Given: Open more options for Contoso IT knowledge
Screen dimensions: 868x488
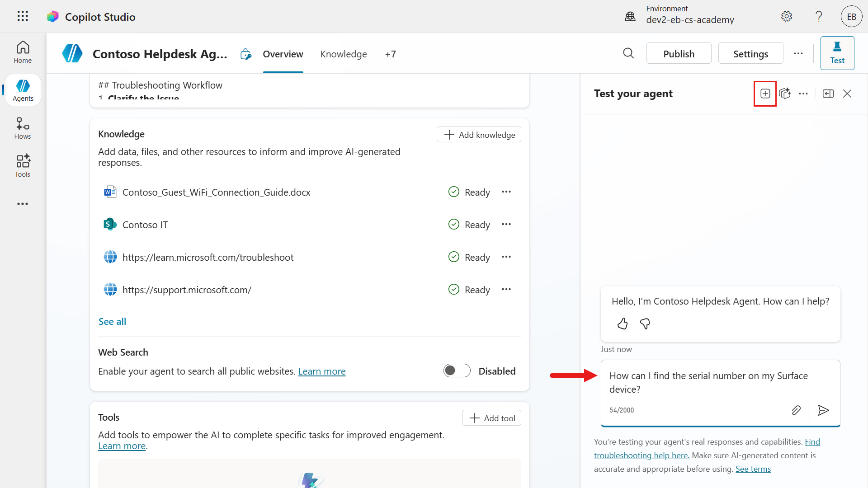Looking at the screenshot, I should coord(506,225).
